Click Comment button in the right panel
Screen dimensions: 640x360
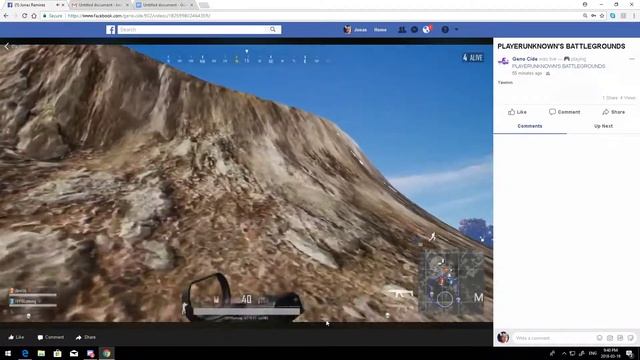[564, 112]
